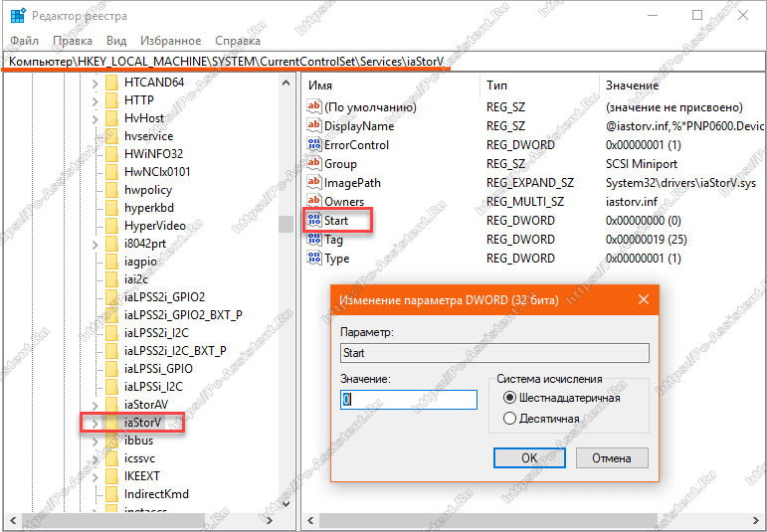Image resolution: width=767 pixels, height=532 pixels.
Task: Click the folder icon of the IKEEXT key
Action: [x=111, y=476]
